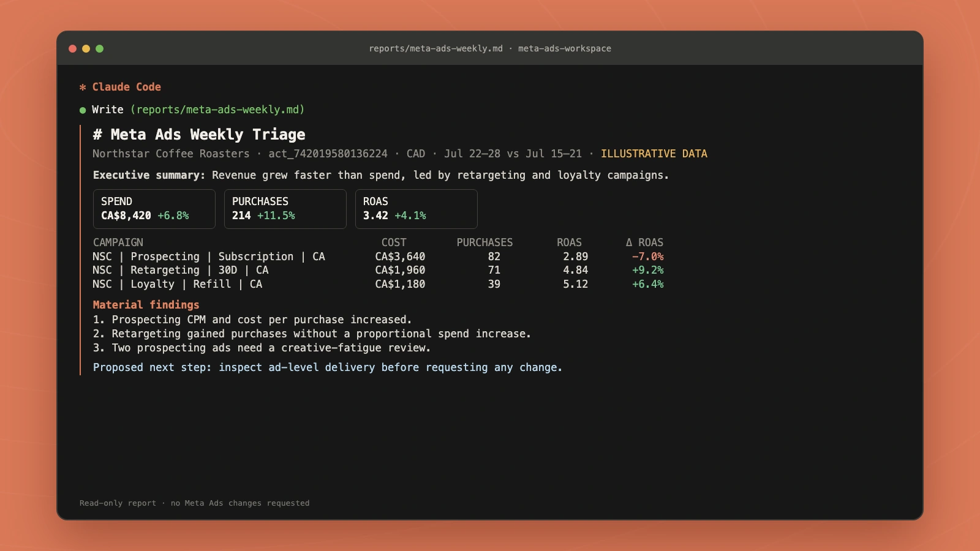980x551 pixels.
Task: Click the Prospecting purchases count "82"
Action: pos(494,257)
